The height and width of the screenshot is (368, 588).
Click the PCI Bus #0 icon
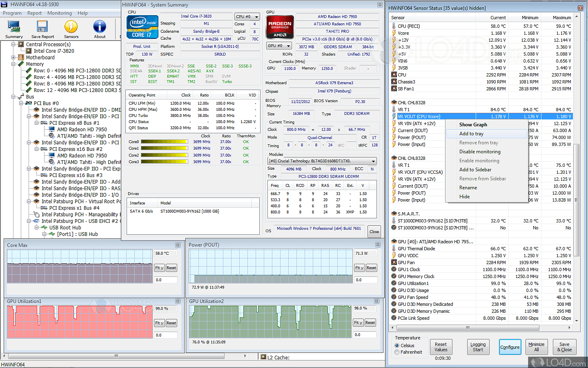(29, 103)
